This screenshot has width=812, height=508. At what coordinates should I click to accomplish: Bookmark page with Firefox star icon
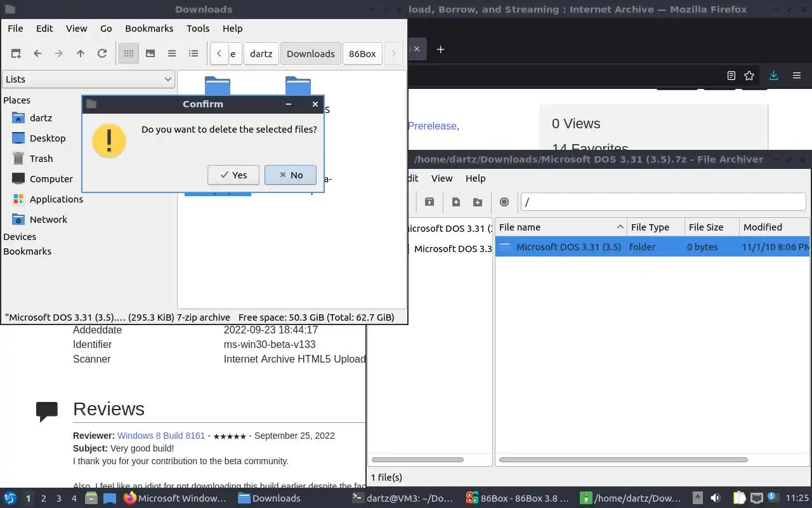point(749,76)
